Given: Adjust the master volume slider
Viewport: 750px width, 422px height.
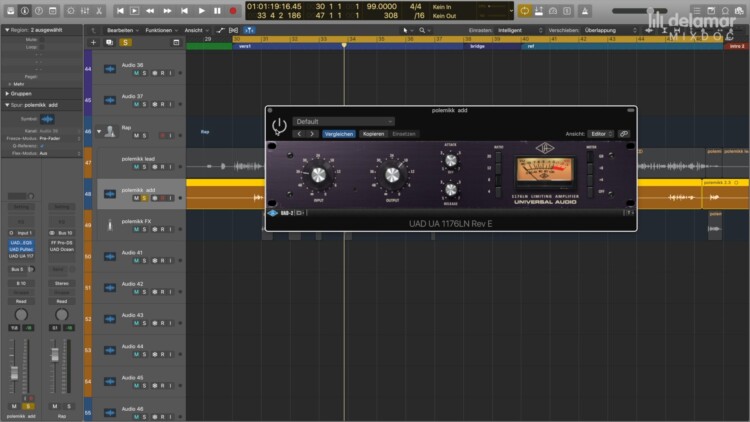Looking at the screenshot, I should click(640, 11).
